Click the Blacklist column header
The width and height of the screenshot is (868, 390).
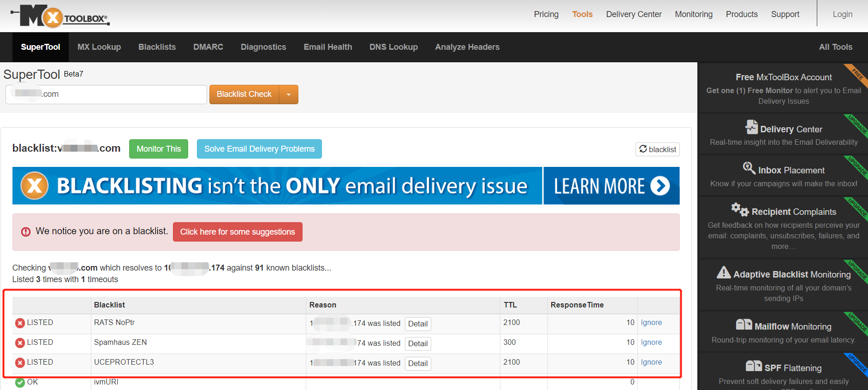tap(109, 305)
